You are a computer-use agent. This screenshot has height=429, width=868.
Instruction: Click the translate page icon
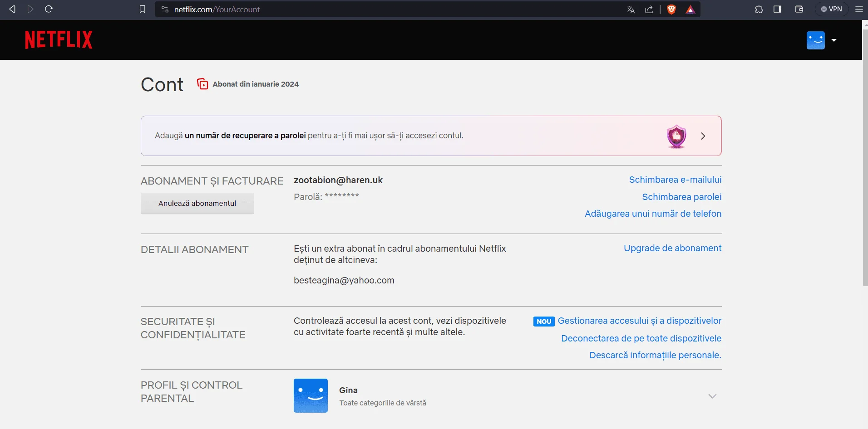click(631, 10)
